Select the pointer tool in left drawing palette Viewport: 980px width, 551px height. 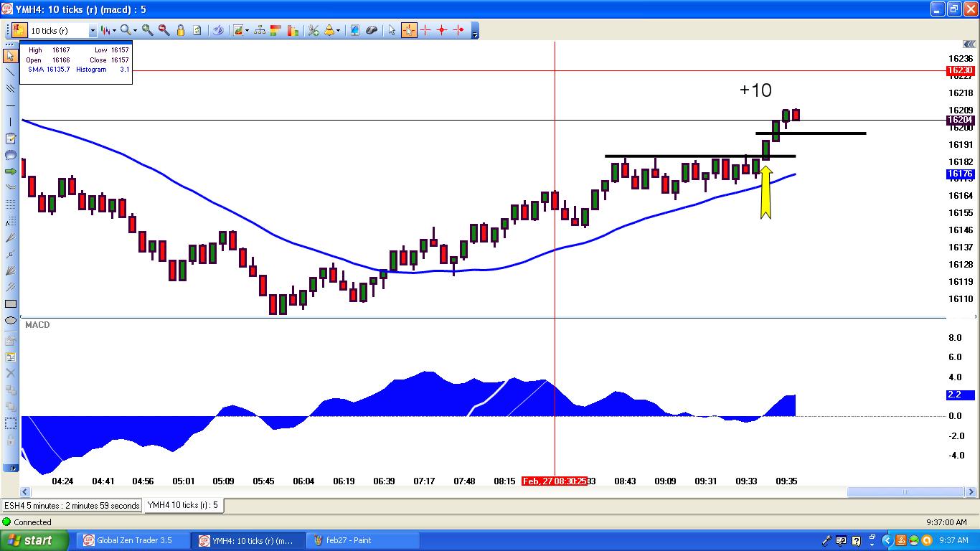pyautogui.click(x=10, y=56)
